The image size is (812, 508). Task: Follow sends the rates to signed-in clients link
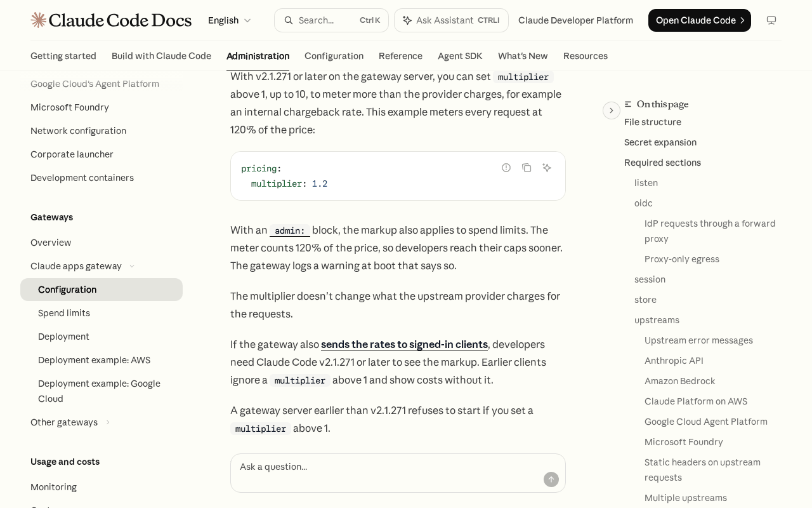(404, 344)
